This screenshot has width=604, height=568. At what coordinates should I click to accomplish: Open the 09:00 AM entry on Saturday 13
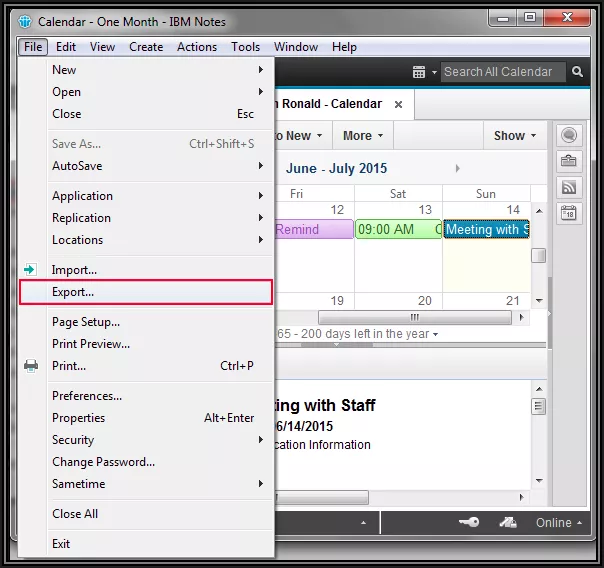398,229
